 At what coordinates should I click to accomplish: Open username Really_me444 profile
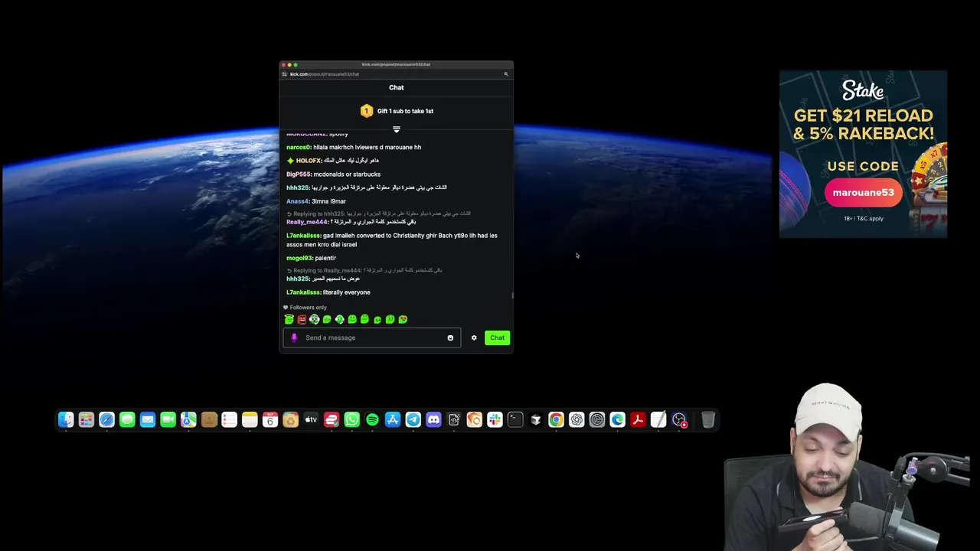point(307,222)
